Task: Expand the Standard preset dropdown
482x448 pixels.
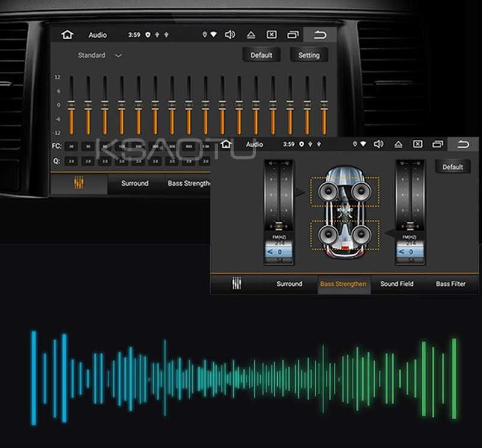Action: [100, 55]
